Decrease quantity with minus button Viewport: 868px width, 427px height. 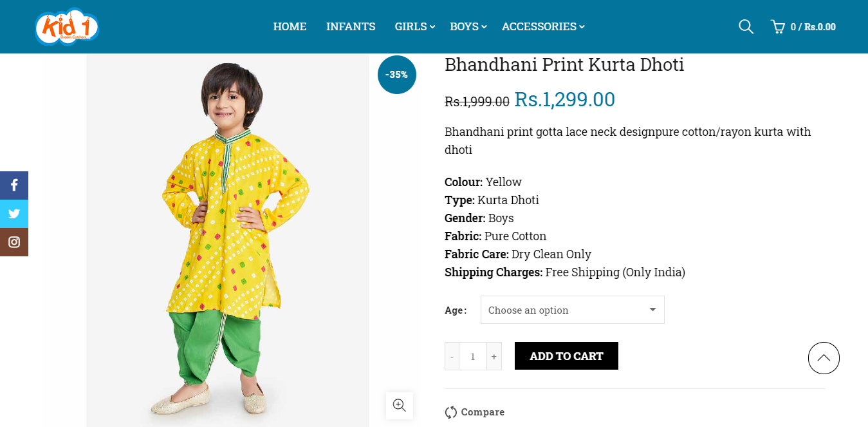(452, 356)
